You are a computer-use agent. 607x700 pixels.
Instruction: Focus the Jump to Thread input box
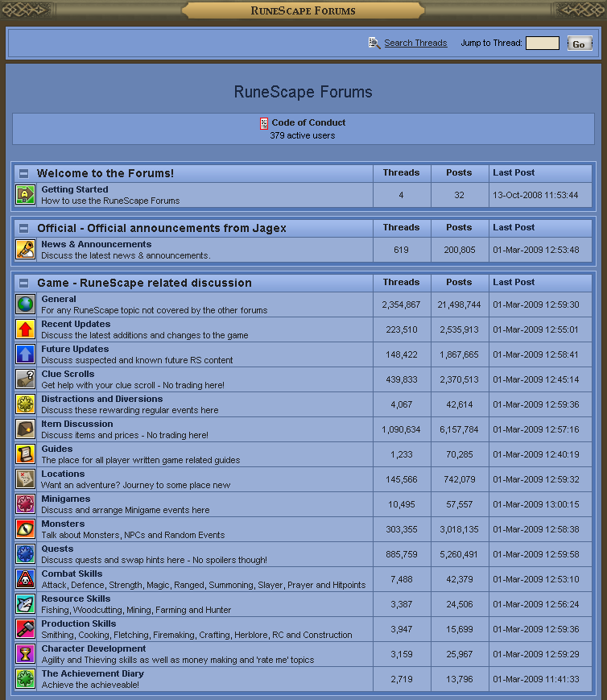pos(543,43)
